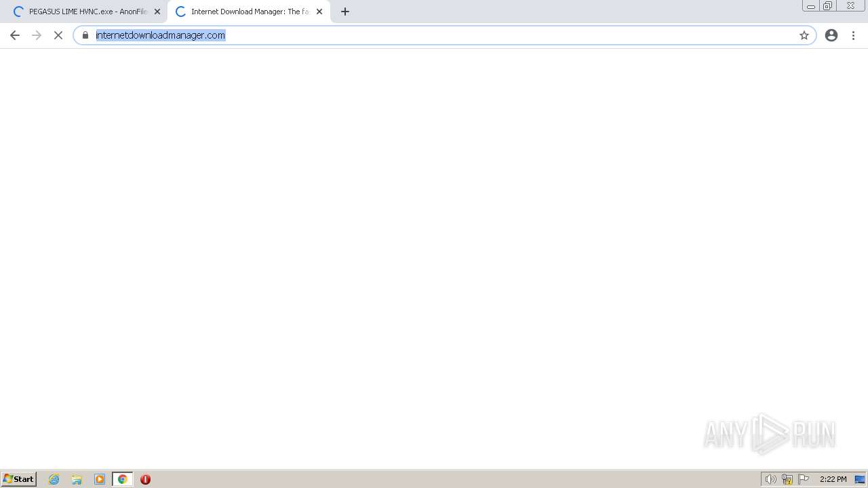Open the Chrome profile account menu
The height and width of the screenshot is (488, 868).
831,35
